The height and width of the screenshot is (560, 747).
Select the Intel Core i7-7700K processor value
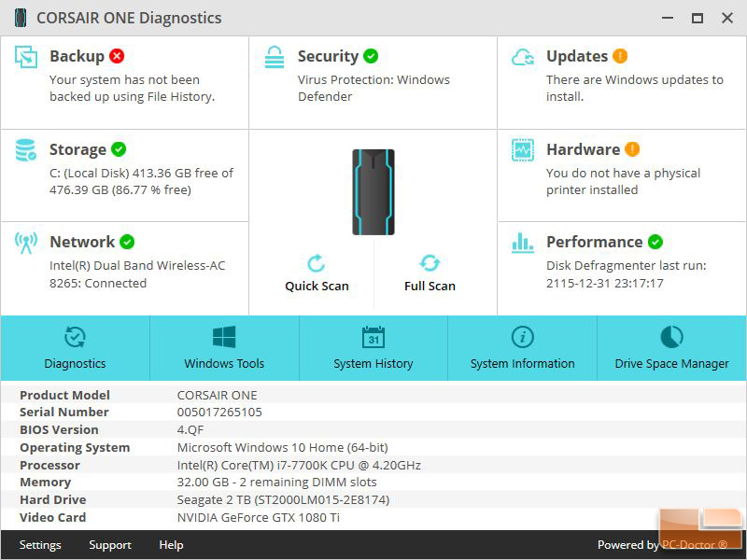(299, 465)
